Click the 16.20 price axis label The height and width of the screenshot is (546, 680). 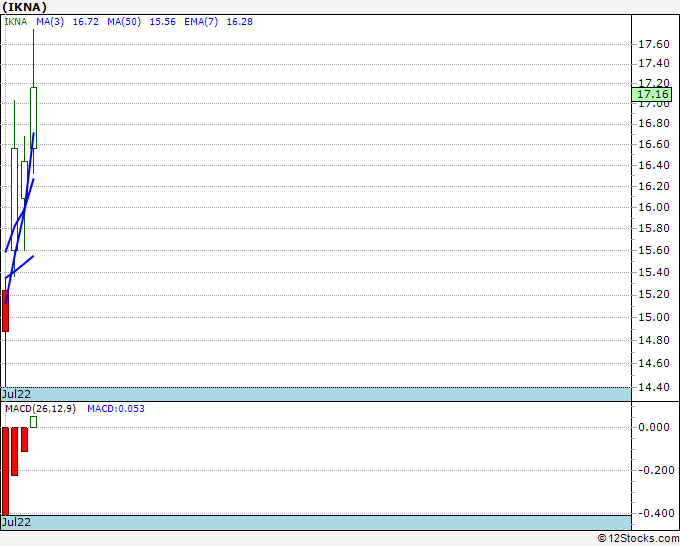[x=654, y=186]
